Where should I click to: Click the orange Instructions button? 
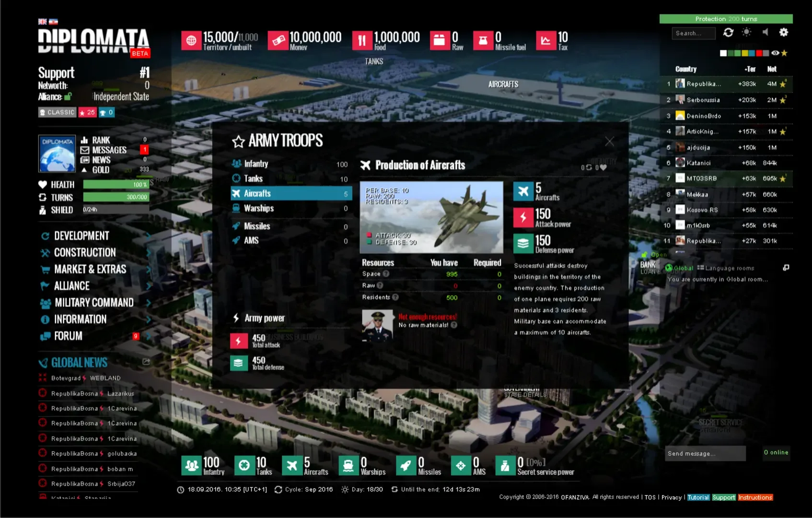tap(755, 497)
